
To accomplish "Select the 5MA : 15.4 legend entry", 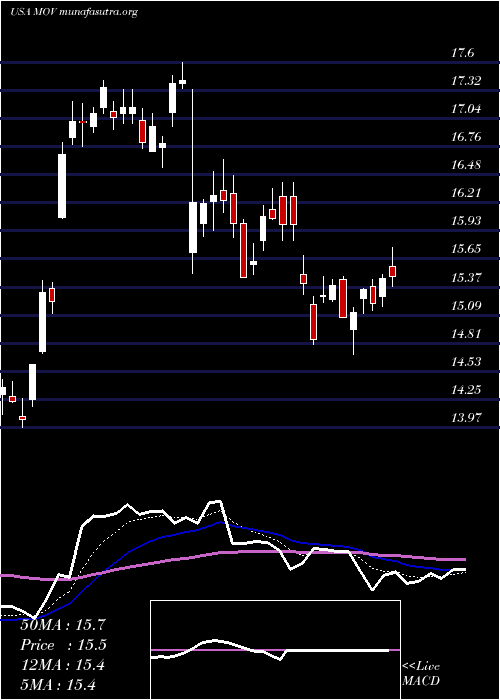I will (x=58, y=685).
